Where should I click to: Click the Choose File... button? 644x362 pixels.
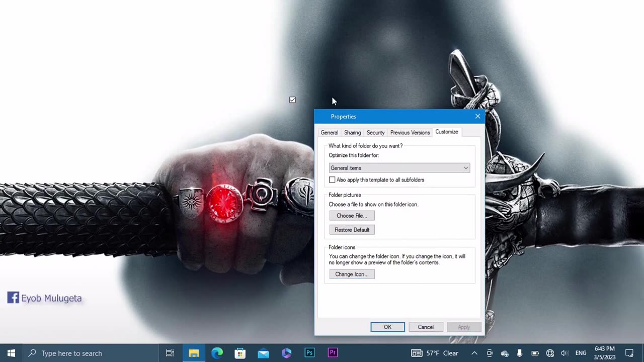352,216
